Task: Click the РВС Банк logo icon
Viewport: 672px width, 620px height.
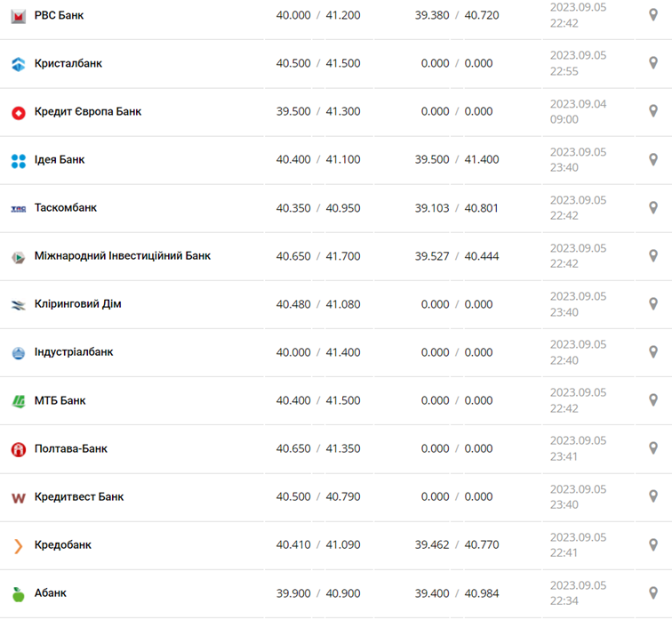Action: (18, 16)
